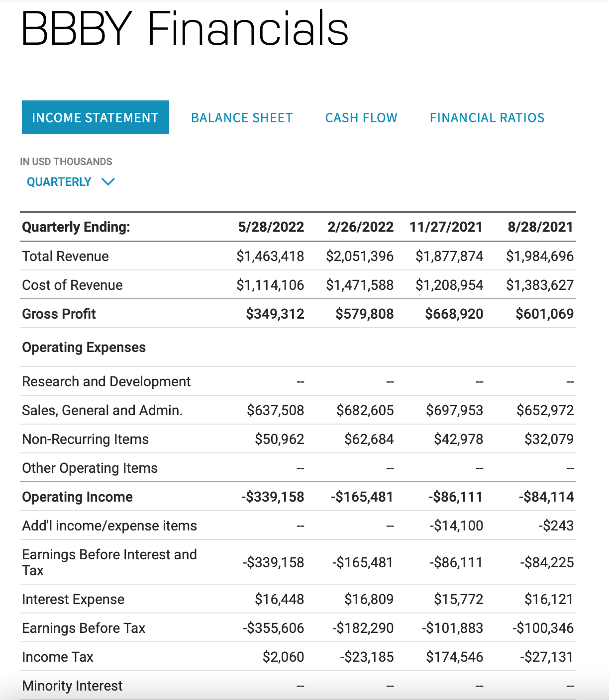Screen dimensions: 609x700
Task: Select the 11/27/2021 column header
Action: tap(446, 227)
